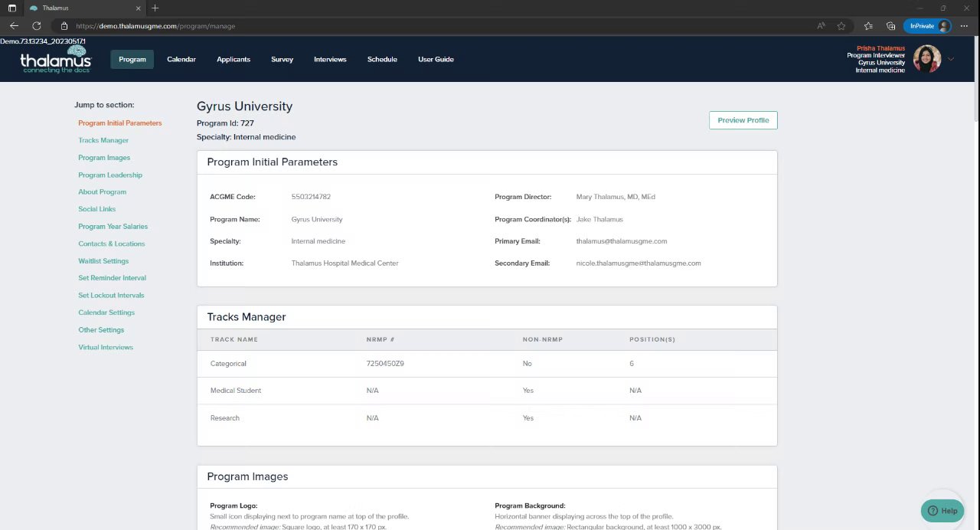Click the browser back arrow
980x530 pixels.
pos(14,26)
